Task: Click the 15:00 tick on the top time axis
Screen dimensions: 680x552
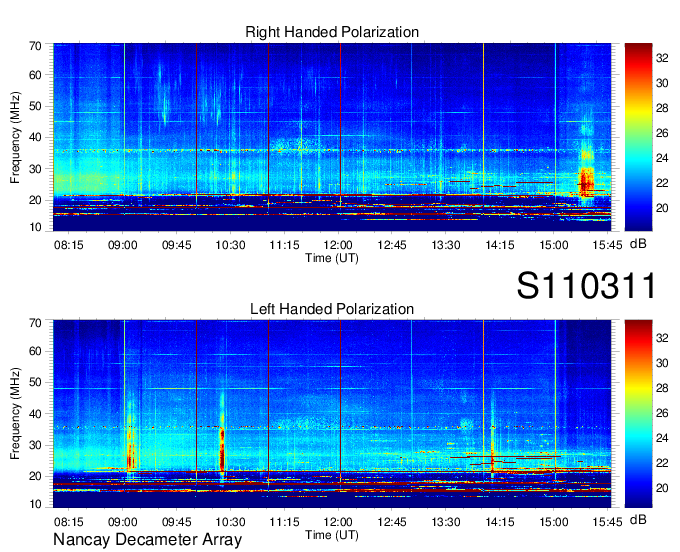Action: pyautogui.click(x=554, y=245)
